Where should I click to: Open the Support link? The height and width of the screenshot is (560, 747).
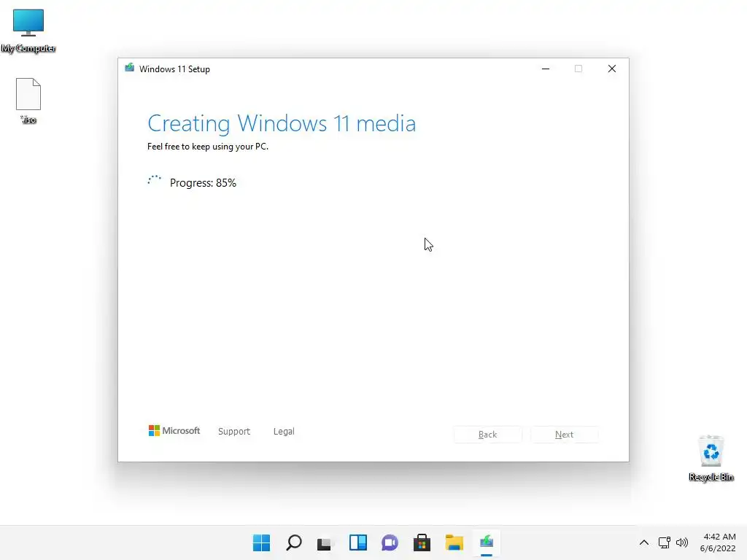pos(234,432)
